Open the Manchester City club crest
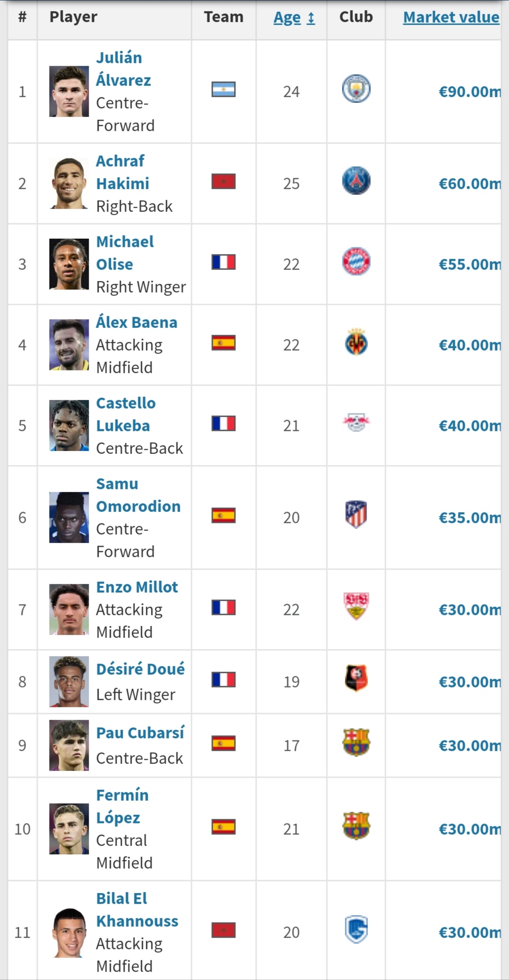Screen dimensions: 509x980 (x=356, y=89)
